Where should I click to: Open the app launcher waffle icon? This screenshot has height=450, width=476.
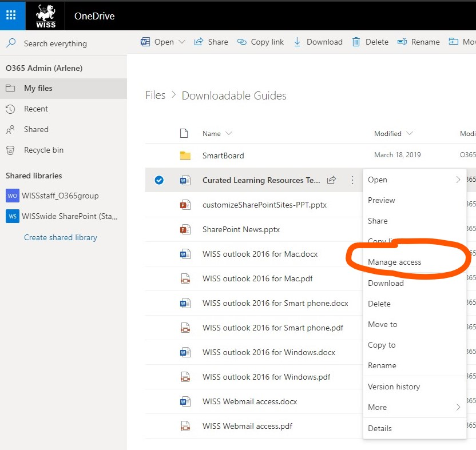[11, 15]
